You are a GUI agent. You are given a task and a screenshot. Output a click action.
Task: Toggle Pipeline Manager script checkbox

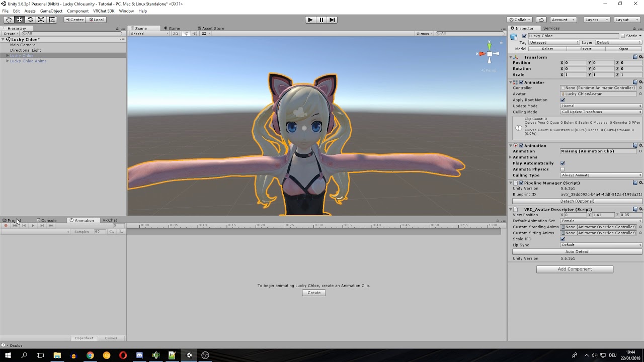[x=521, y=183]
